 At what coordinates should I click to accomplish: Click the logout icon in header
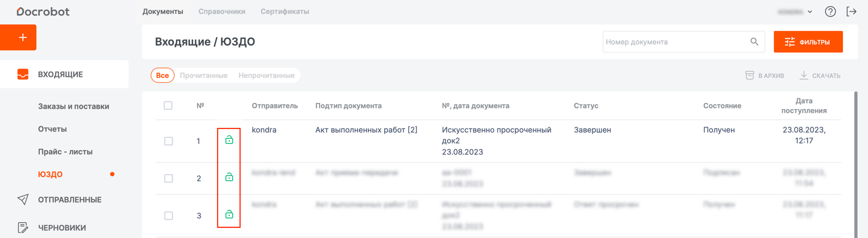click(851, 12)
